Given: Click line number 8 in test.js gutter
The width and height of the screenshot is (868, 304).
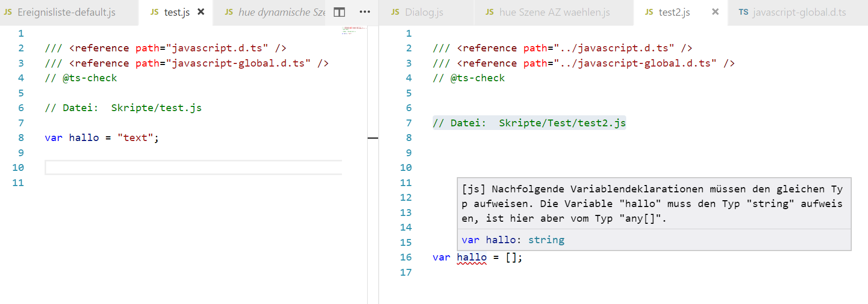Looking at the screenshot, I should [x=21, y=138].
